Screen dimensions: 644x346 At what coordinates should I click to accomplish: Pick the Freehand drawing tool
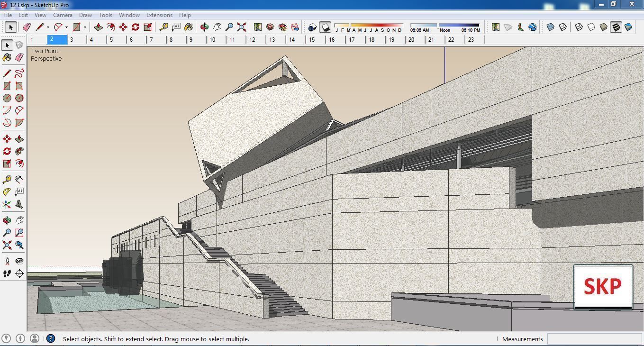[x=19, y=73]
